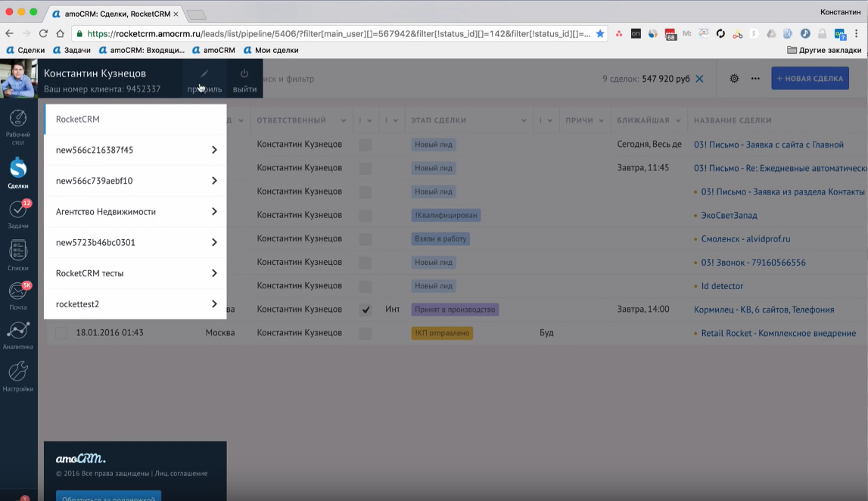Clear the filter with the blue X
Image resolution: width=868 pixels, height=501 pixels.
click(x=699, y=79)
